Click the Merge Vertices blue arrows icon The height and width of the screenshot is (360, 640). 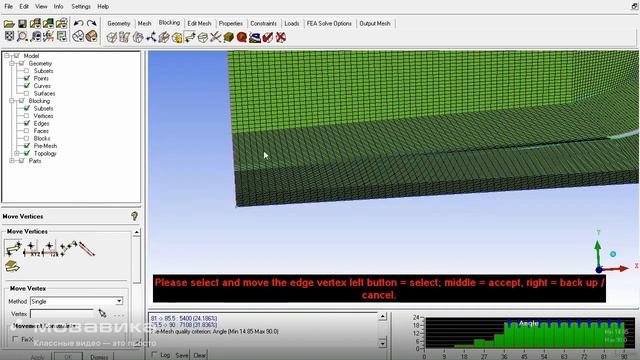[151, 38]
